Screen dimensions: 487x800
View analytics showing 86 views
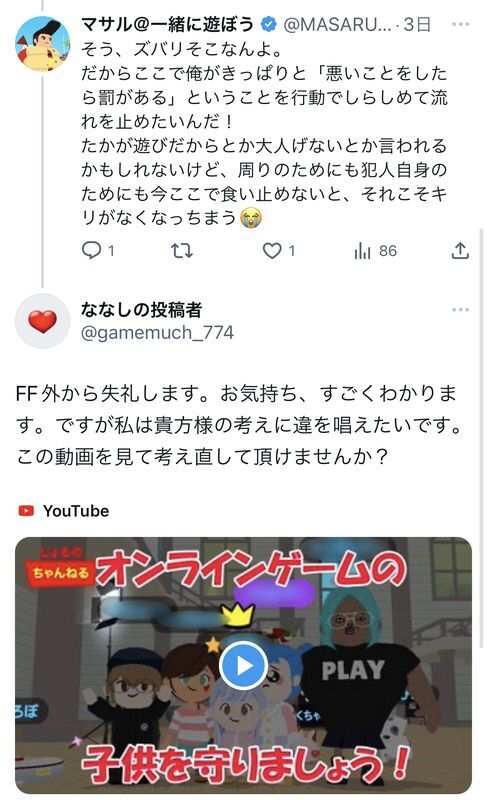(375, 251)
